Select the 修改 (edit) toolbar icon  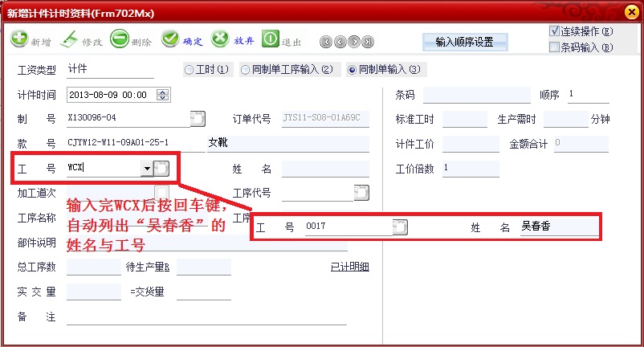tap(69, 39)
